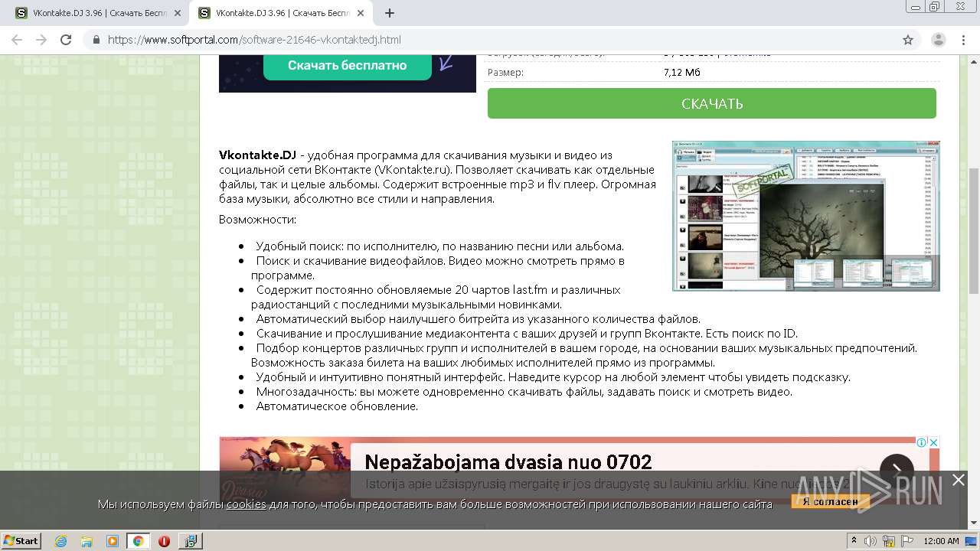Click the page vertical scrollbar thumb
Screen dimensions: 980x551
coord(973,230)
